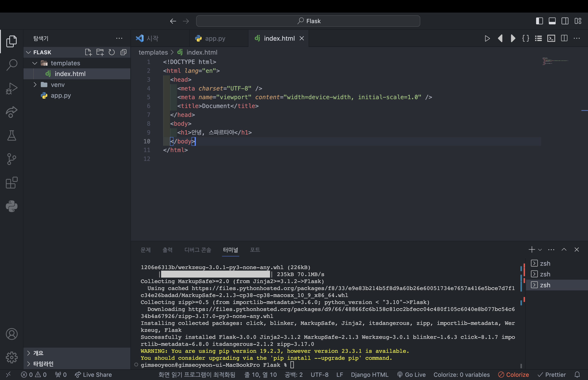The image size is (588, 380).
Task: Toggle the bottom panel visibility
Action: click(x=552, y=21)
